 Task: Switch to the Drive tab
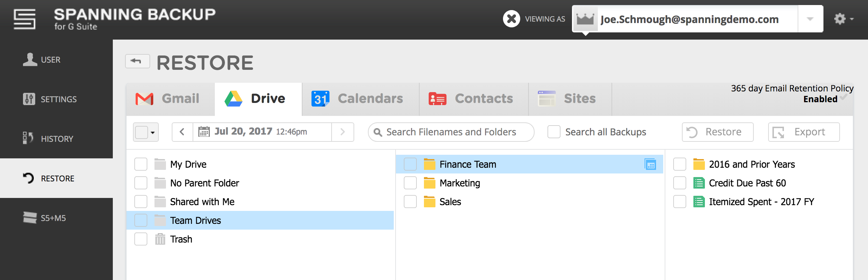(258, 99)
